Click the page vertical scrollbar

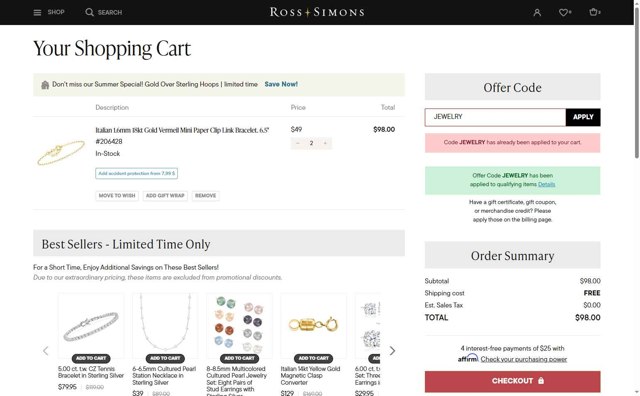tap(636, 82)
